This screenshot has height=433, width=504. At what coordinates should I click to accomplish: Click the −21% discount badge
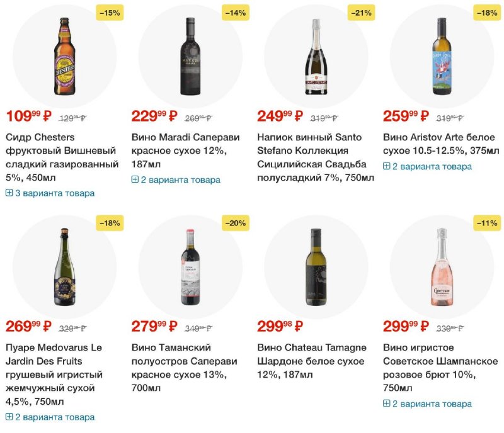361,13
